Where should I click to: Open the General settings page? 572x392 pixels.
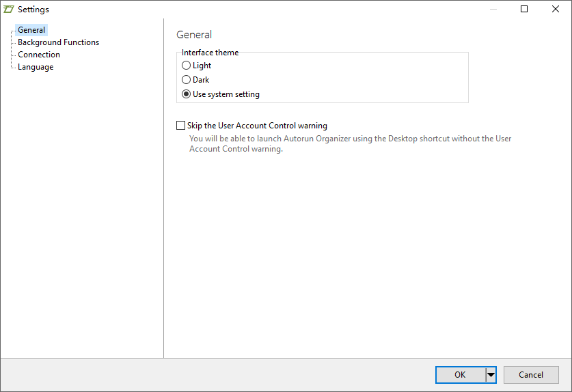(31, 30)
